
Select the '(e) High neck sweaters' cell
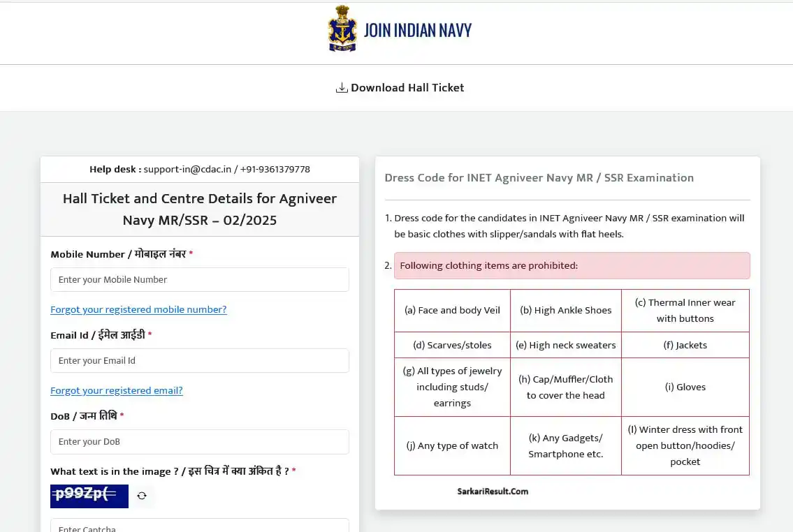click(x=566, y=345)
